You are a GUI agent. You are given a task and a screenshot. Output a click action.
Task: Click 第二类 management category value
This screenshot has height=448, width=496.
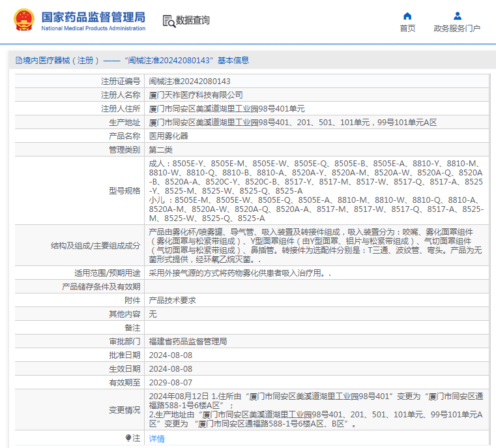161,149
